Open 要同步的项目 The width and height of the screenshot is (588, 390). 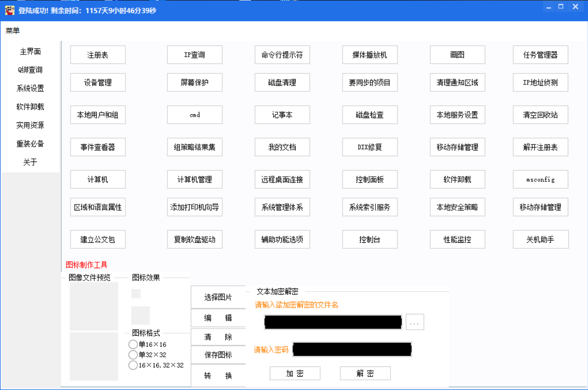point(370,83)
